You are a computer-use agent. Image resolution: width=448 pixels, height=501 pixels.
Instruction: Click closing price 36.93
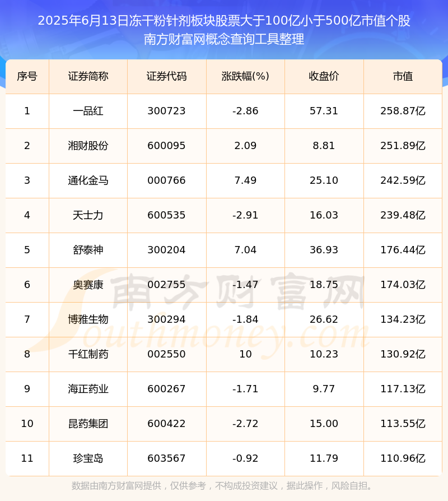click(x=324, y=250)
